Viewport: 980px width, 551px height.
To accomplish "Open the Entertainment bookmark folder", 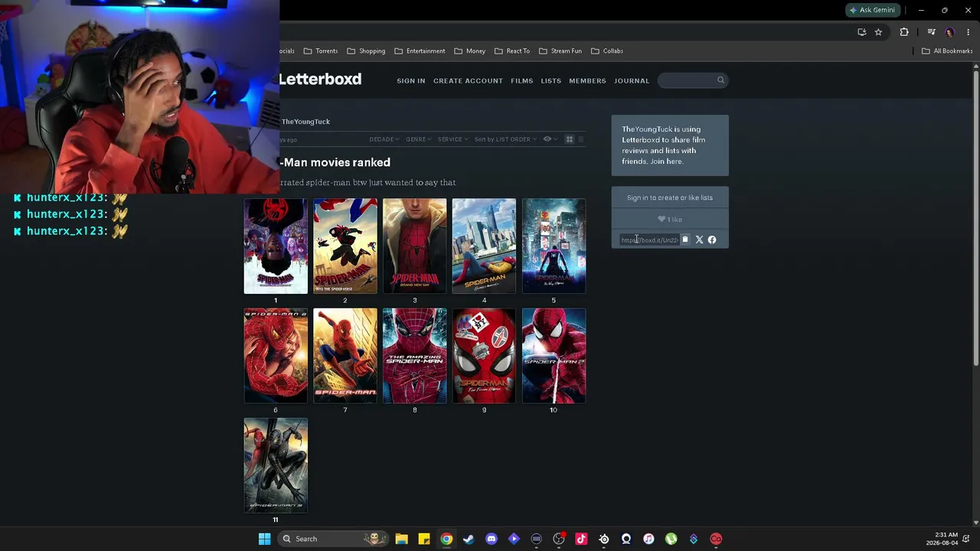I will (420, 51).
